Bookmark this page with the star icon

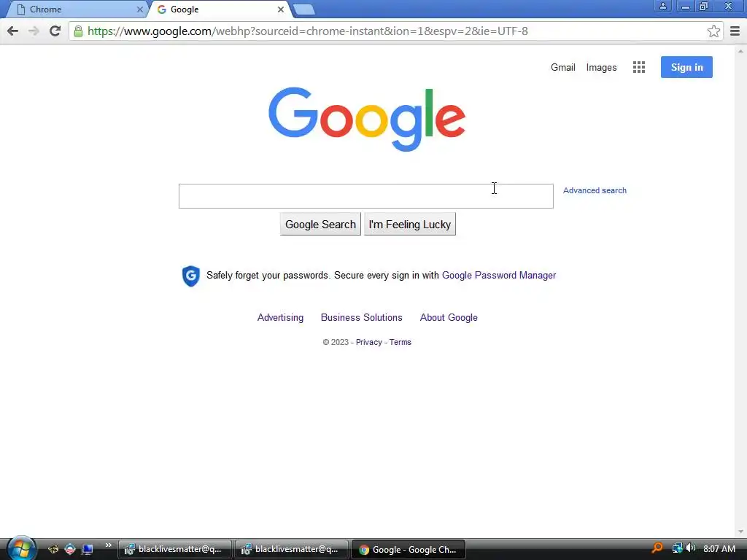(x=713, y=31)
